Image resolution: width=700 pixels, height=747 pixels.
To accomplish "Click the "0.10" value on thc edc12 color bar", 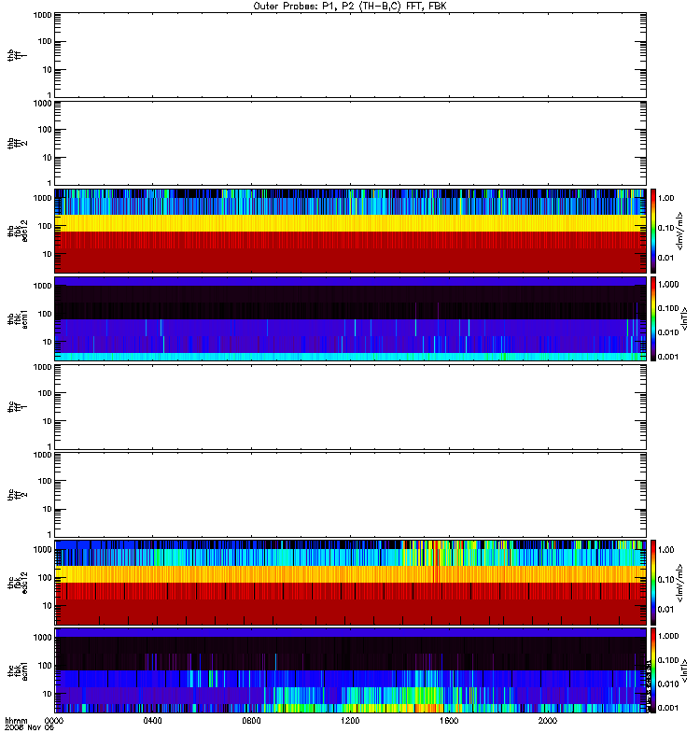I will click(x=665, y=580).
